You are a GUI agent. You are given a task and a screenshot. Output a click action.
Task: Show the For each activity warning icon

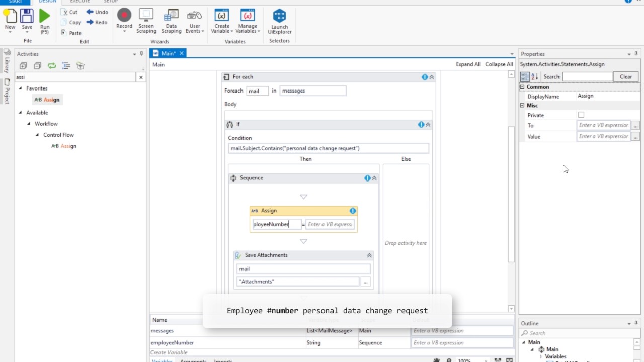425,77
